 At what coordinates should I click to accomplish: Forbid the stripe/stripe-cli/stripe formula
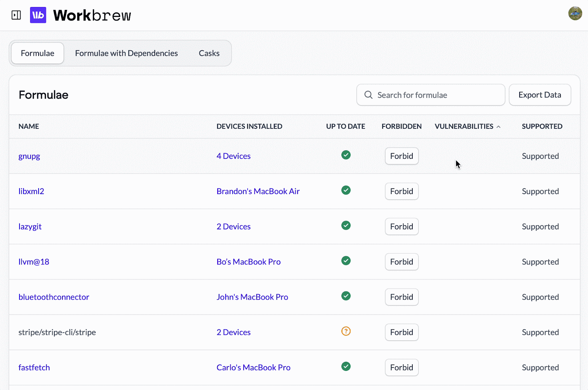tap(401, 332)
